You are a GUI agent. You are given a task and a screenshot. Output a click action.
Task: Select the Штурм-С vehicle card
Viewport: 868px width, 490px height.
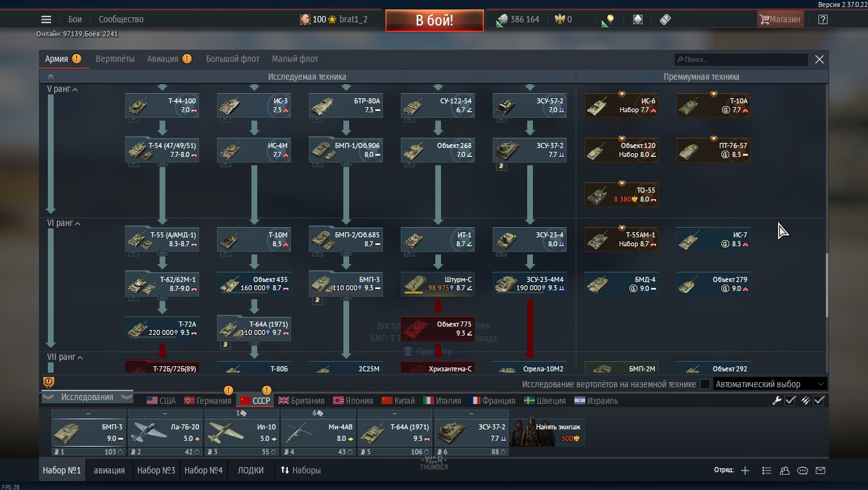tap(438, 285)
